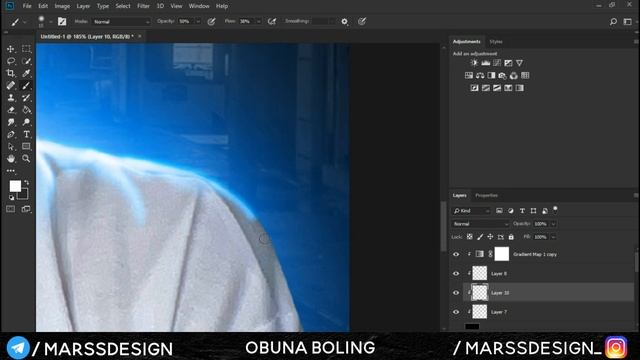The height and width of the screenshot is (360, 640).
Task: Select the Eraser tool
Action: point(11,110)
